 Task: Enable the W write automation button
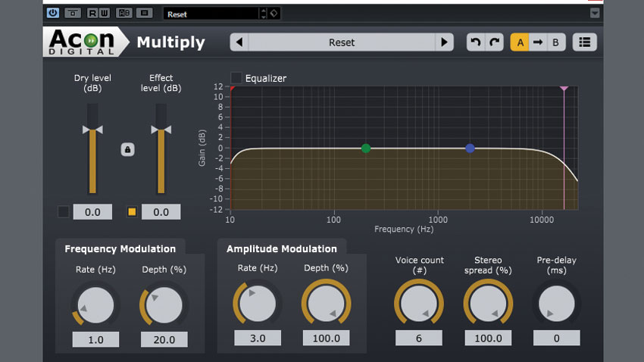tap(105, 13)
